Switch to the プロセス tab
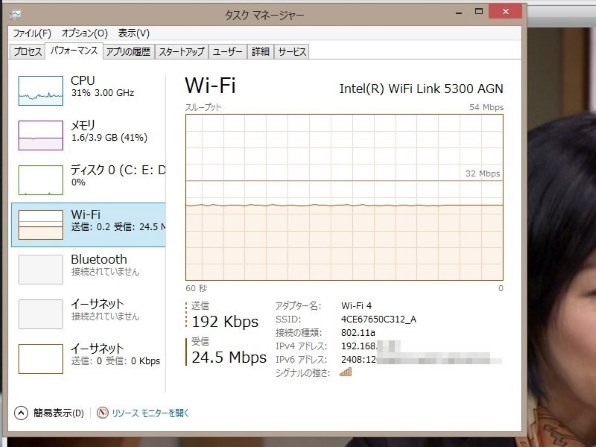This screenshot has height=447, width=596. click(x=27, y=52)
